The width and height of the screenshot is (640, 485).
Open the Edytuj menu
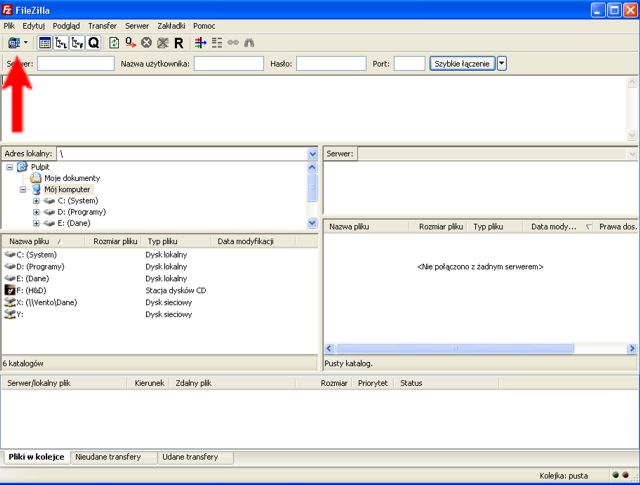point(33,26)
